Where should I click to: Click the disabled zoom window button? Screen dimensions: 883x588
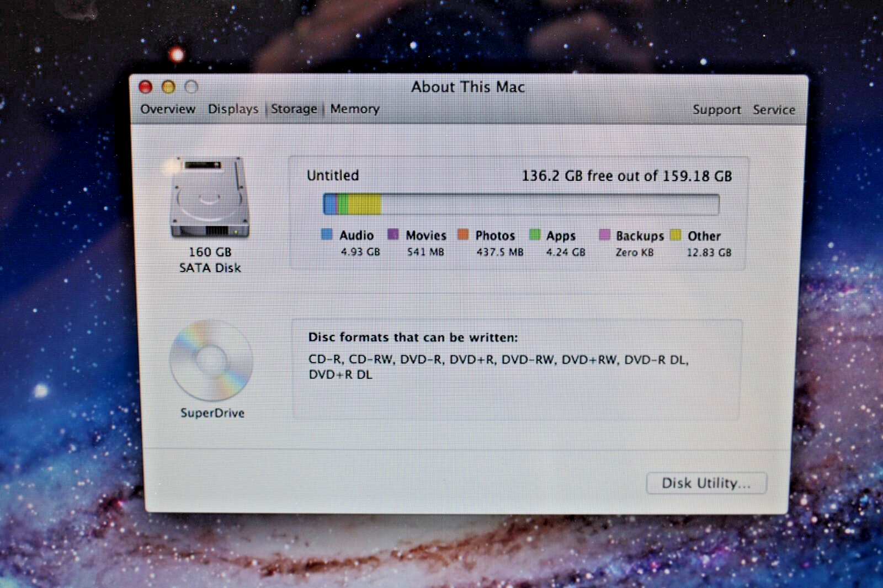click(191, 87)
